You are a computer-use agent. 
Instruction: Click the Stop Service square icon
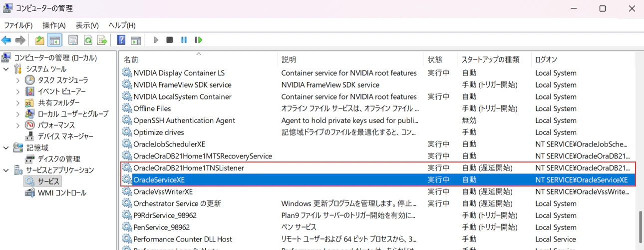170,40
